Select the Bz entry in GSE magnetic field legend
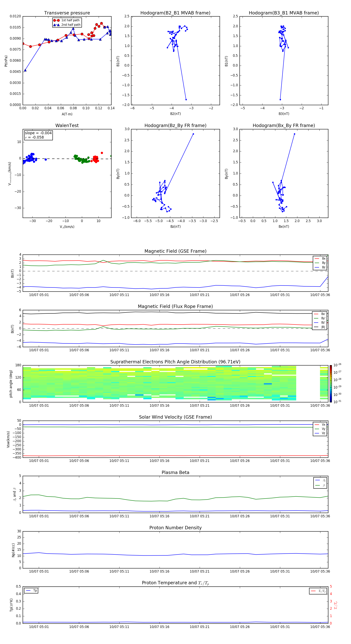This screenshot has width=351, height=644. [320, 267]
